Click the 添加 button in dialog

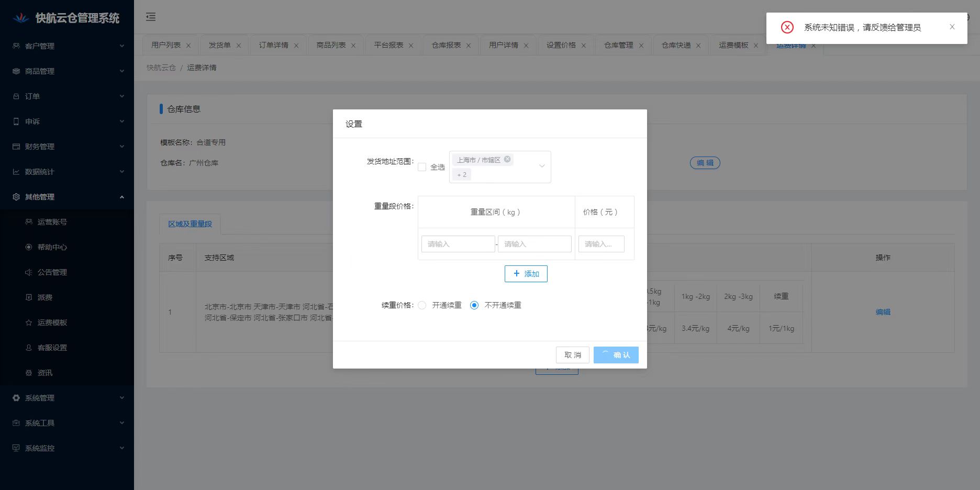pos(526,274)
